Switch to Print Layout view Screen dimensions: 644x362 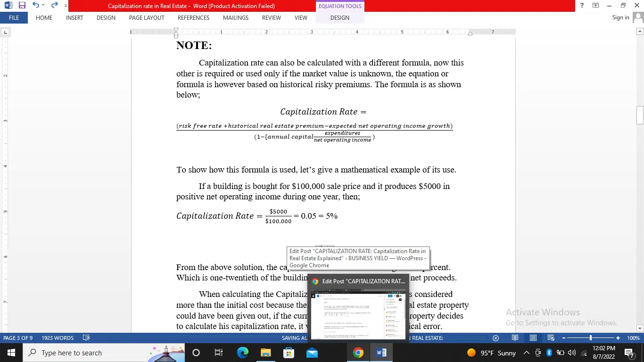click(533, 338)
